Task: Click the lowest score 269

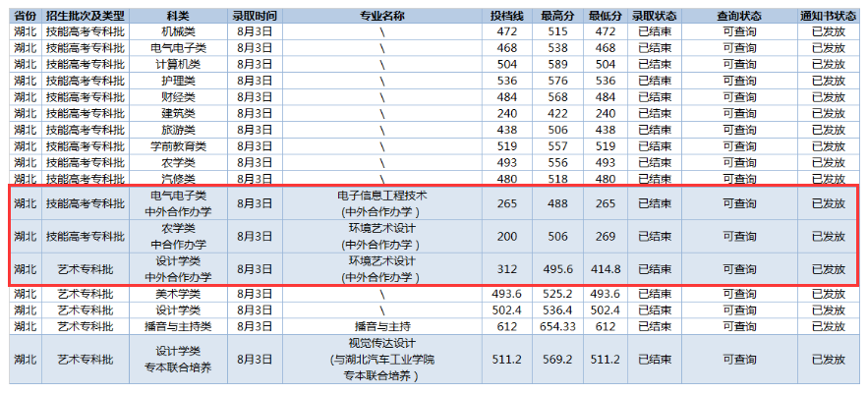Action: tap(606, 236)
